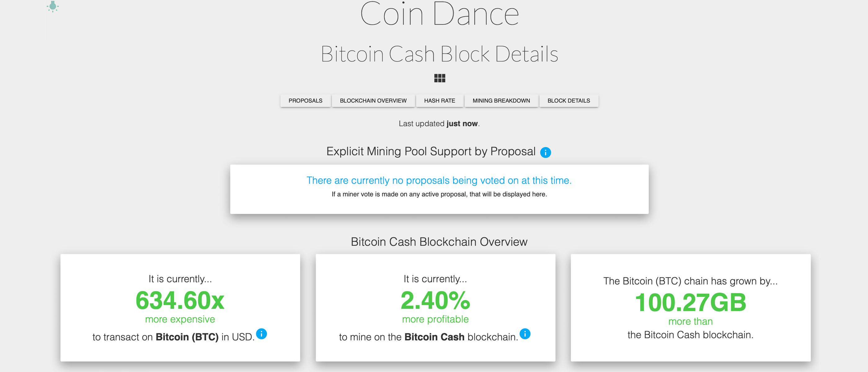Select the PROPOSALS tab
868x372 pixels.
coord(303,100)
